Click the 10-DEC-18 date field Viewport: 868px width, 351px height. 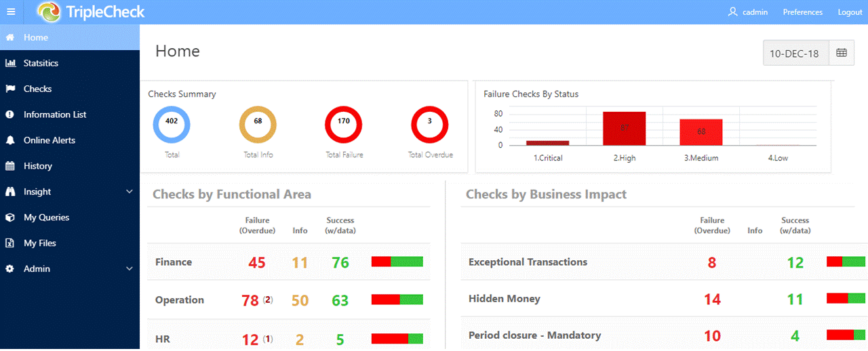796,53
